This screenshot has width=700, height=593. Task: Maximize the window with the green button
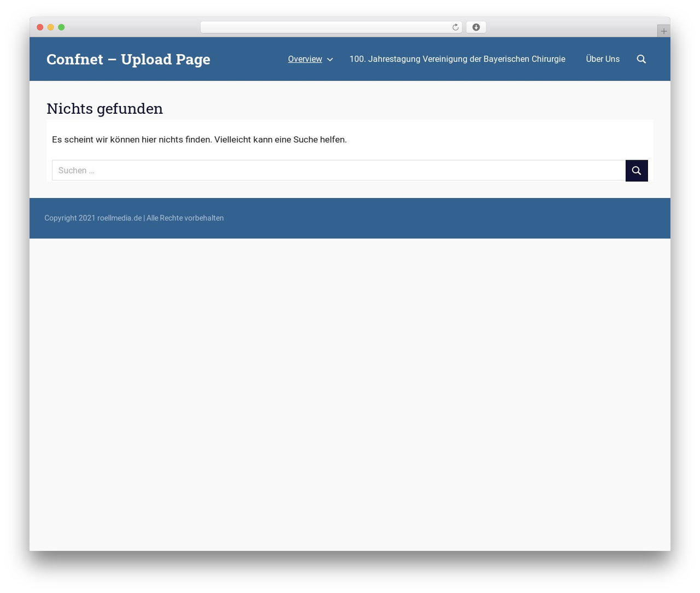(61, 27)
